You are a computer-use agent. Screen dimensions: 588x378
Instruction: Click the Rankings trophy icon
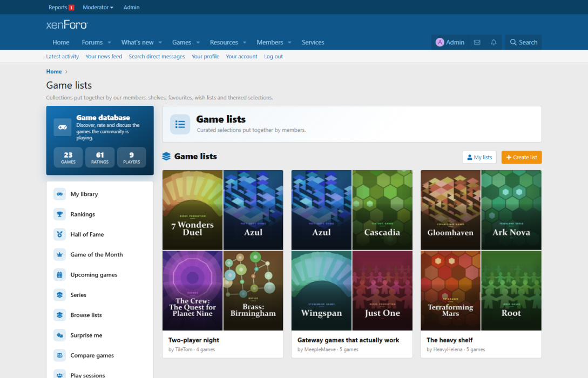coord(59,214)
